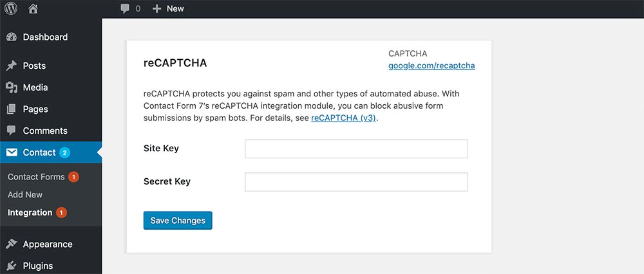Click the Appearance paintbrush icon

(x=12, y=244)
